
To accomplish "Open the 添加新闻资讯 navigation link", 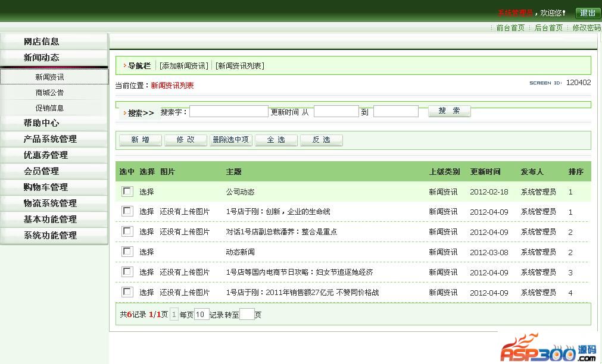I will [183, 66].
